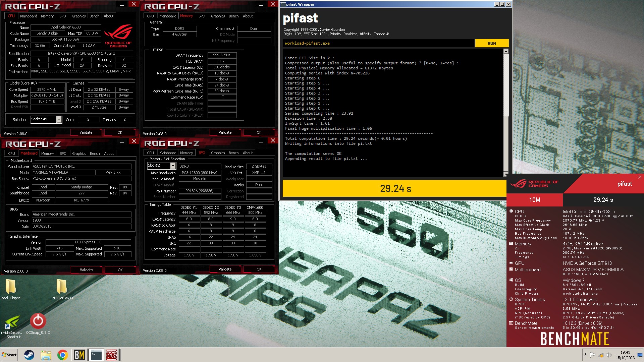Image resolution: width=644 pixels, height=362 pixels.
Task: Launch OCSnap_0.9.2 desktop icon
Action: coord(38,324)
